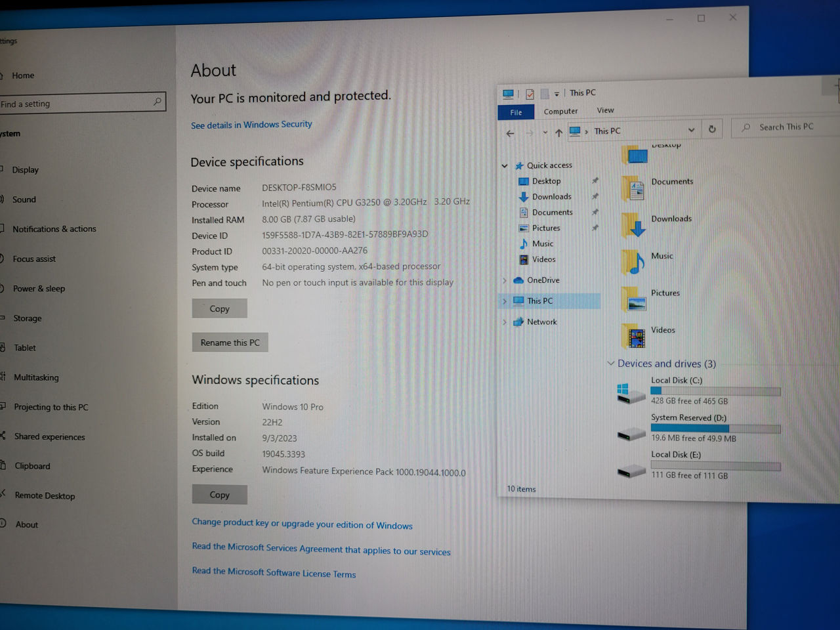Select Music in the navigation pane
Screen dimensions: 840x630
coord(543,243)
